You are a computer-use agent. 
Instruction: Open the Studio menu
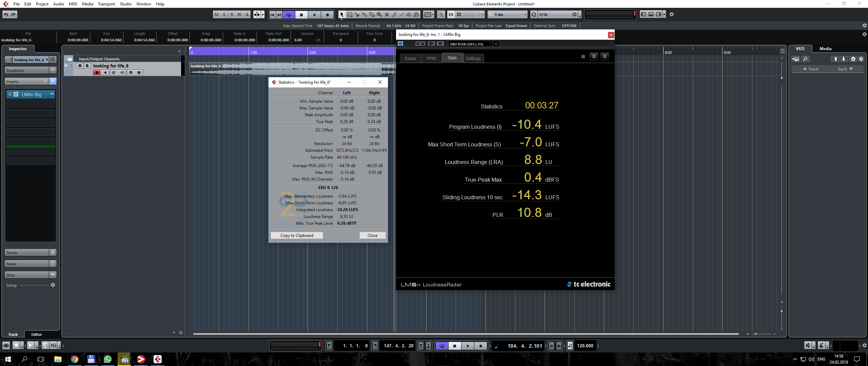point(125,4)
